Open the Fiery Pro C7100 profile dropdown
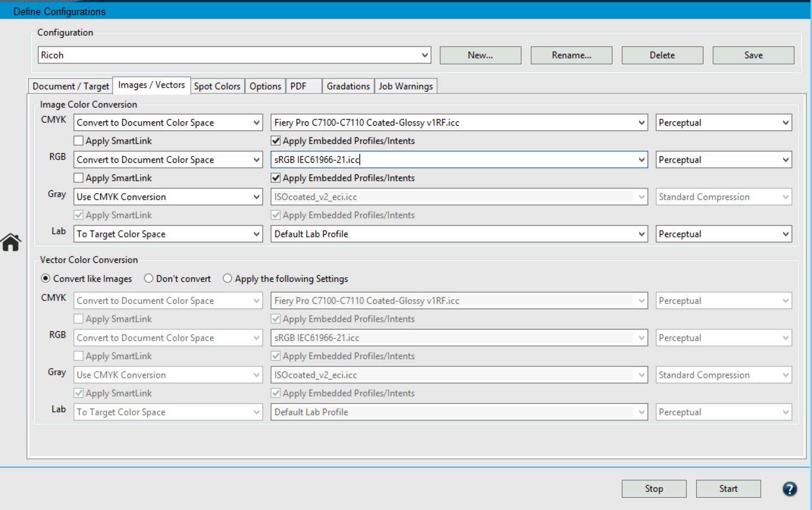The width and height of the screenshot is (812, 510). point(641,123)
